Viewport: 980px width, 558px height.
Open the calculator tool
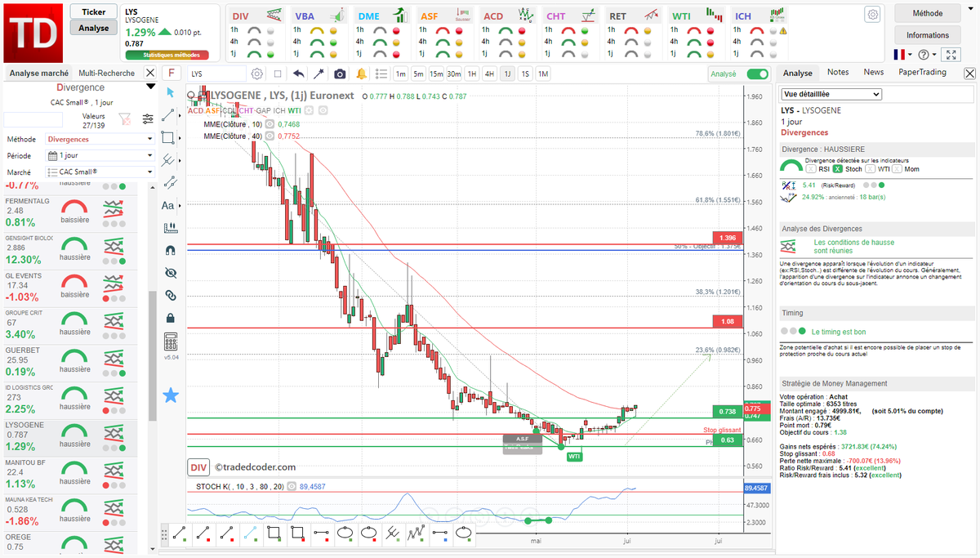[x=171, y=341]
